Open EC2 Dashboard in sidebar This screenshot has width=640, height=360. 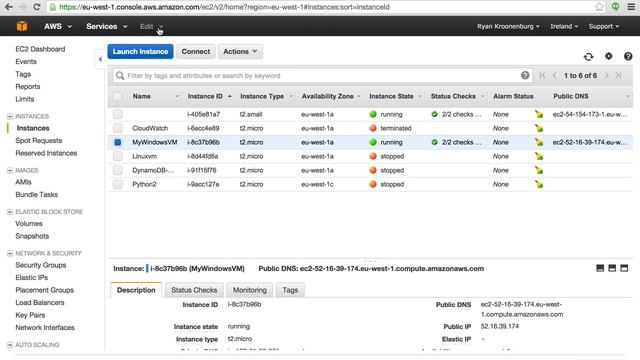40,49
